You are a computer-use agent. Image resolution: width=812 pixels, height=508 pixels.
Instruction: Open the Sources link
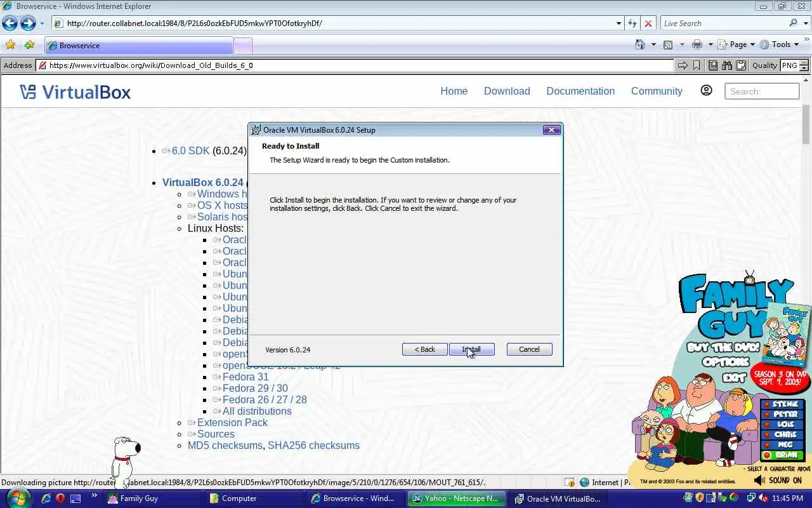point(216,434)
